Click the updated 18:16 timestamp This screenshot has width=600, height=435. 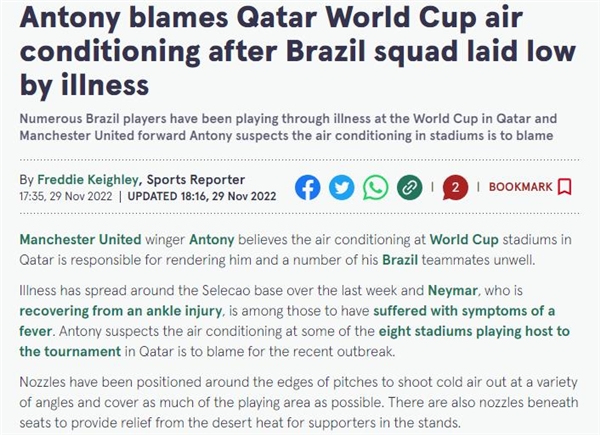[x=202, y=196]
